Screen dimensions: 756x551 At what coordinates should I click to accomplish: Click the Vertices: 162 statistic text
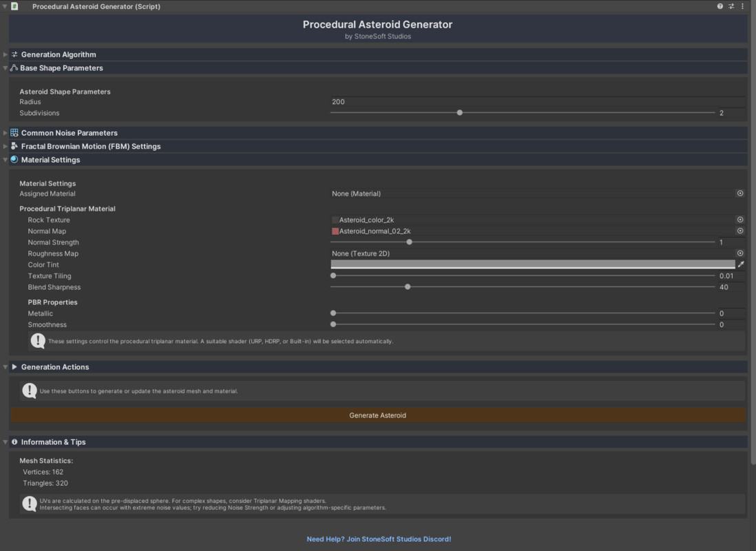[43, 472]
